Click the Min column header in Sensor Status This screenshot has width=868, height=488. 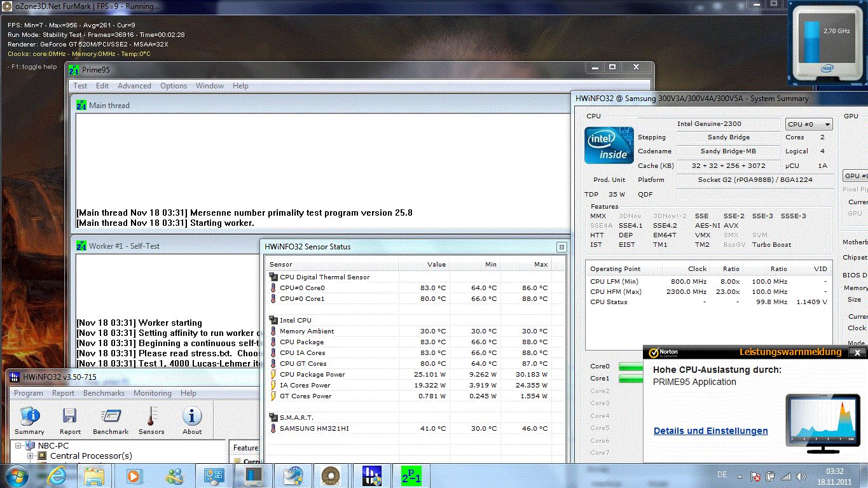(474, 264)
